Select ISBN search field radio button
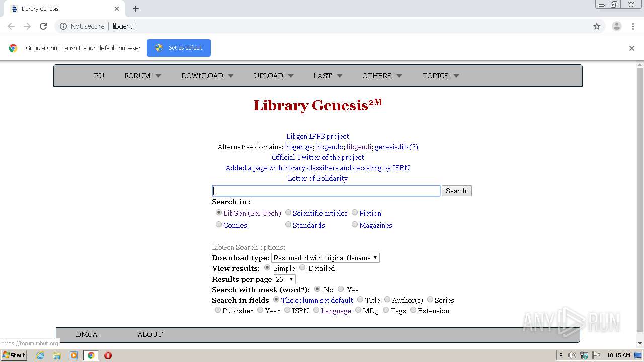This screenshot has height=362, width=644. (287, 310)
